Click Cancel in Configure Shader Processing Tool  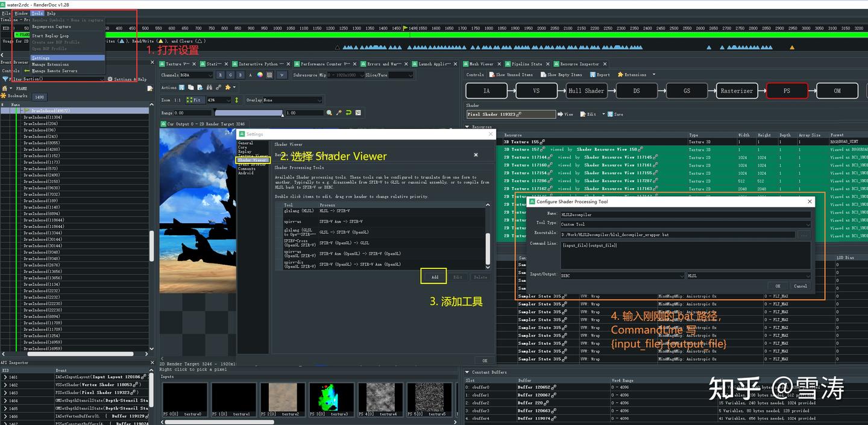point(800,286)
